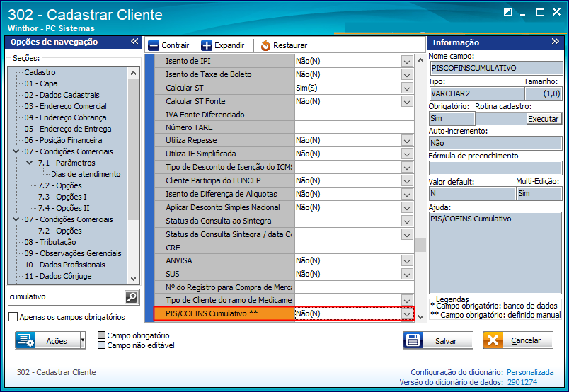
Task: Click the sections tree scrollbar down arrow
Action: click(133, 279)
